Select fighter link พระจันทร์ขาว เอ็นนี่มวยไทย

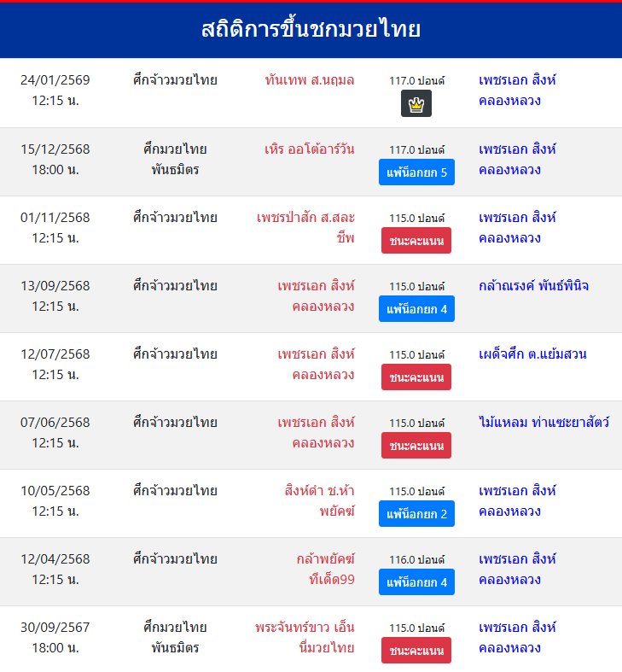[305, 637]
